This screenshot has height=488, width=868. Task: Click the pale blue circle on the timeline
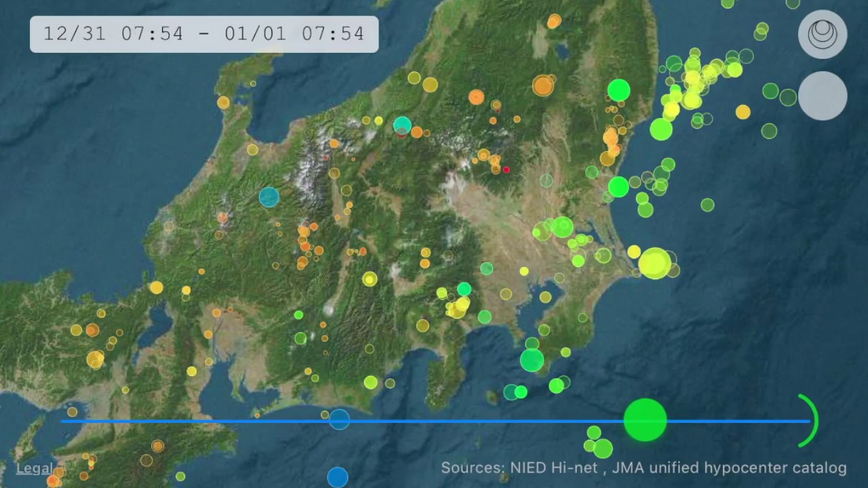click(339, 420)
